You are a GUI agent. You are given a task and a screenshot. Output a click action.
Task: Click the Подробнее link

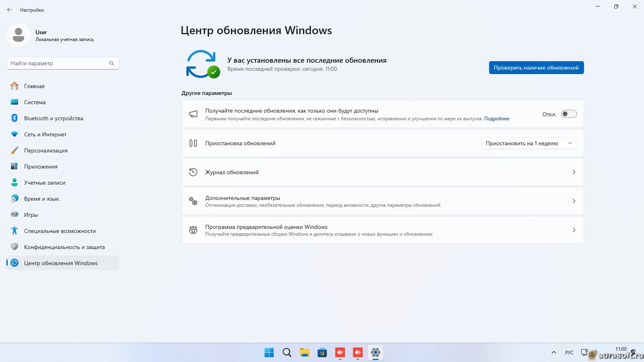(497, 119)
